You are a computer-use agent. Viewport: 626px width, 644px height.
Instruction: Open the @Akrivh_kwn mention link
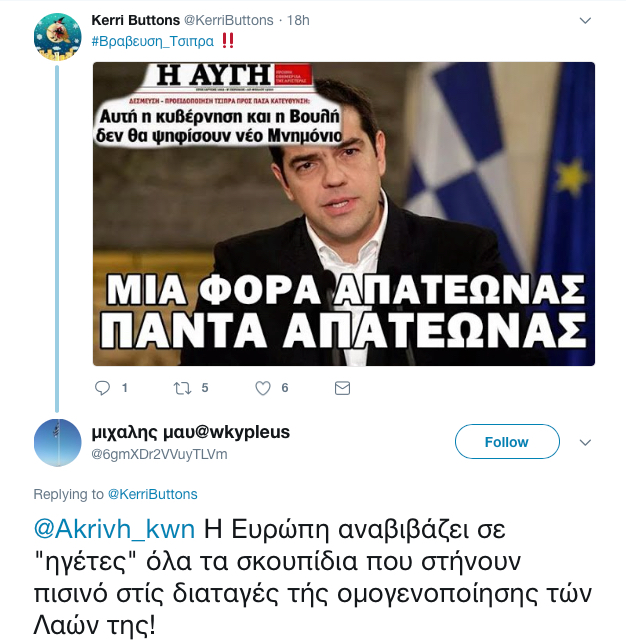(114, 529)
